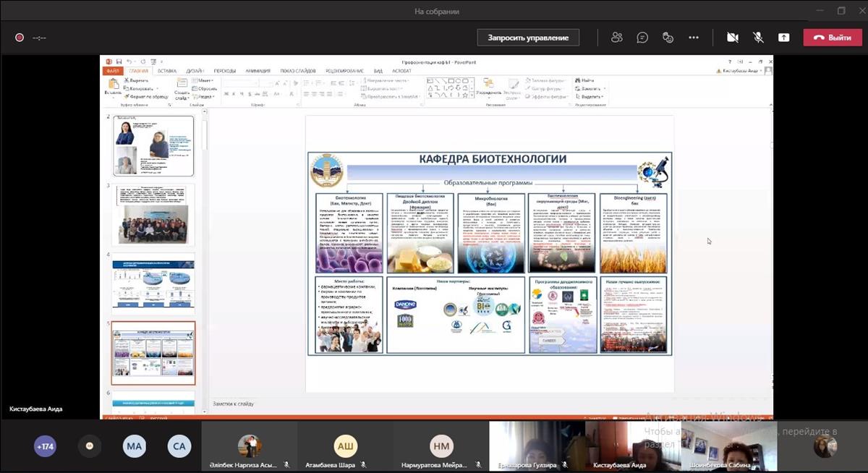Open the Выделить select dropdown
Screen dimensions: 868x473
(590, 96)
